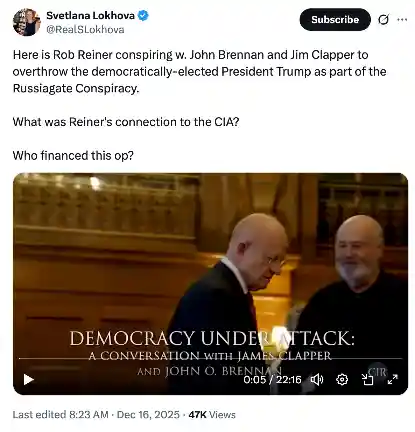This screenshot has width=415, height=432.
Task: Open the @RealSLokhova handle link
Action: pyautogui.click(x=85, y=30)
